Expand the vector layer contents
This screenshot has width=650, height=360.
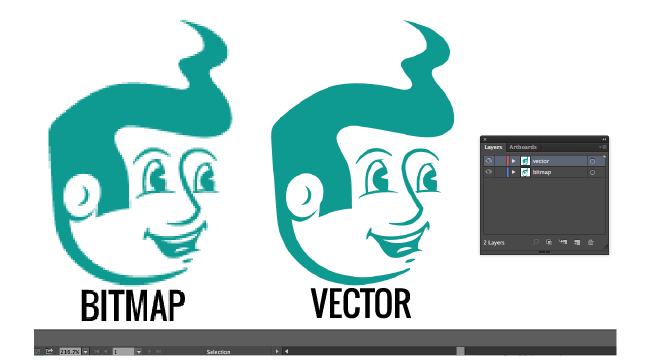click(514, 161)
